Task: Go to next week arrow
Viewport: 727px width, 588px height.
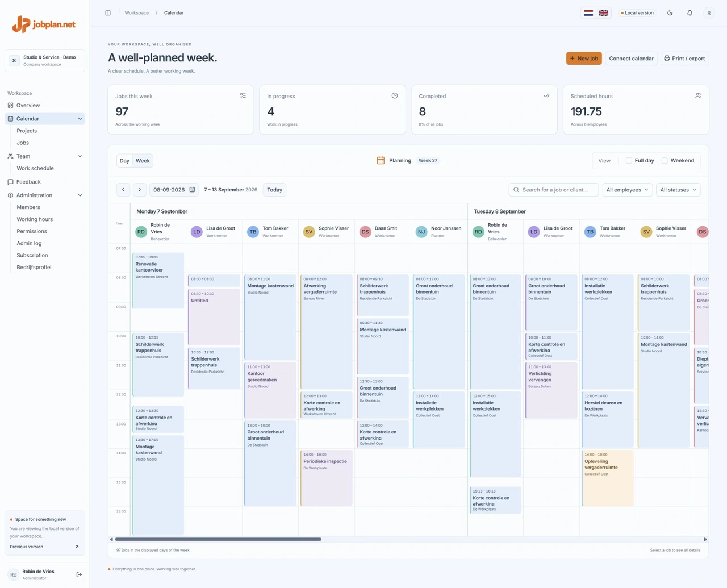Action: tap(139, 190)
